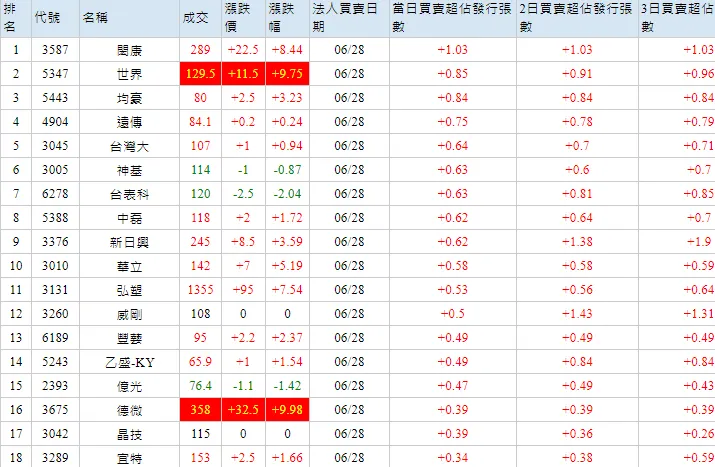Select stock code 5388

(55, 218)
